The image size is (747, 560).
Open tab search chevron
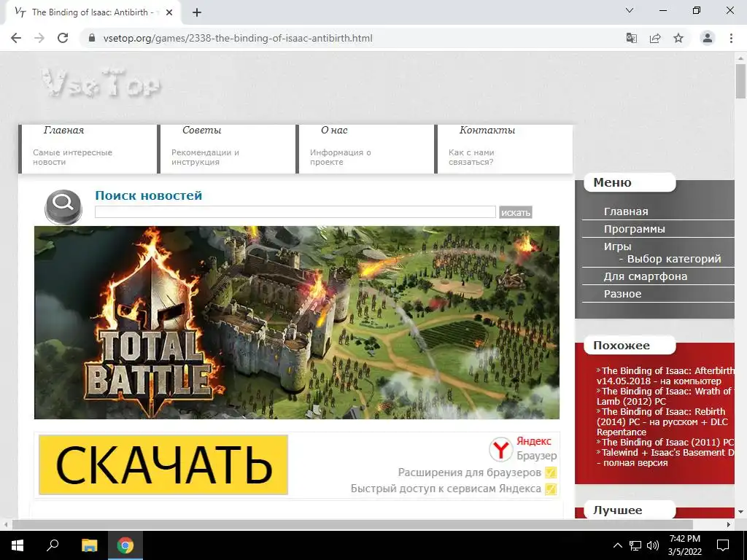(x=630, y=10)
